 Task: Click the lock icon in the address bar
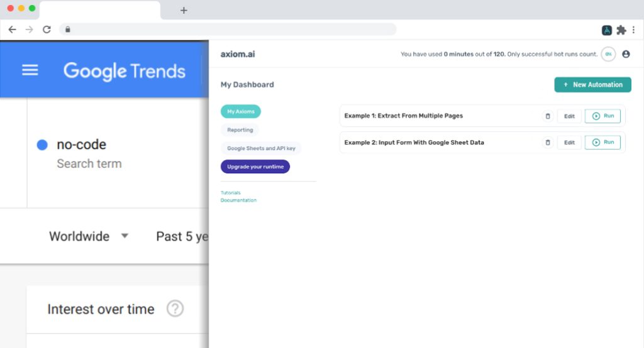pyautogui.click(x=68, y=30)
